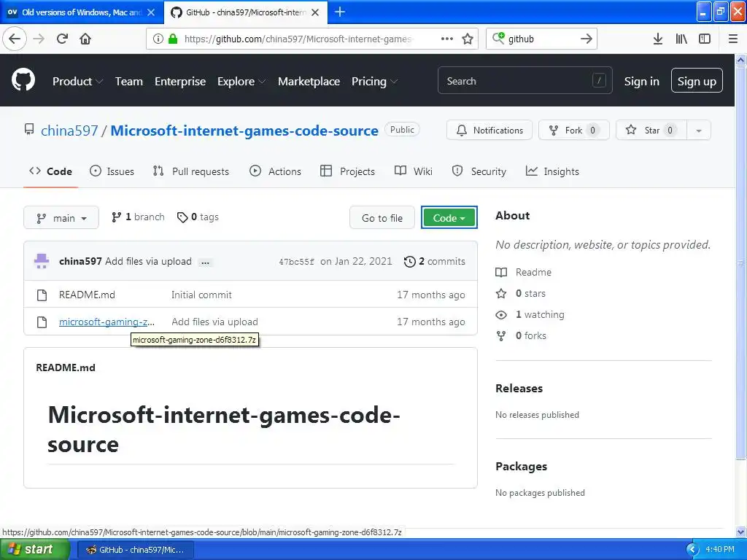747x560 pixels.
Task: Open the green Code dropdown button
Action: click(x=449, y=217)
